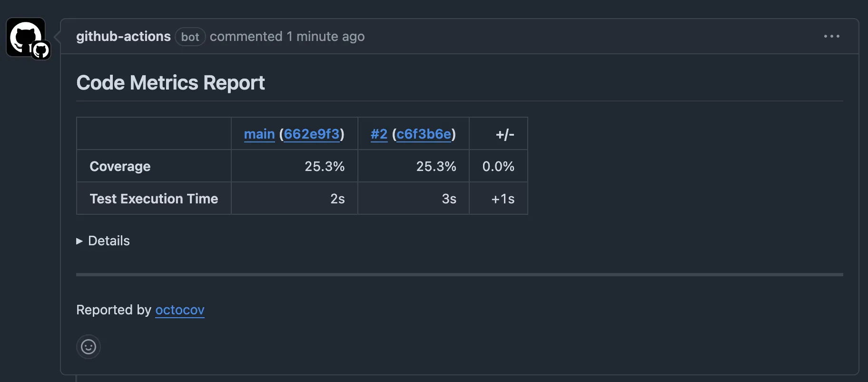Click the Code Metrics Report heading

point(170,83)
